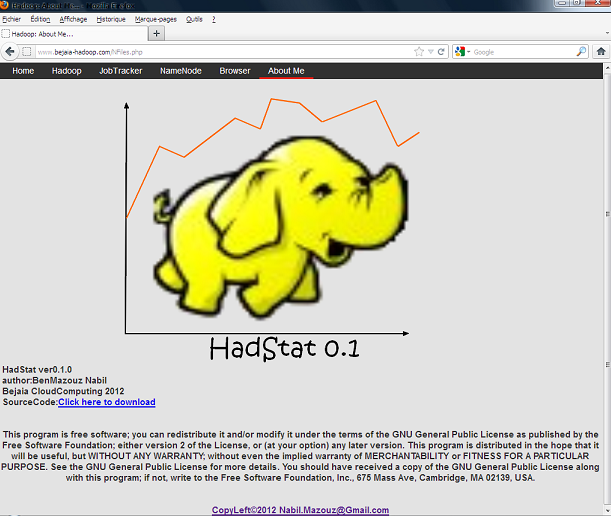Open the tab list dropdown arrow
Screen dimensions: 611x516
607,34
